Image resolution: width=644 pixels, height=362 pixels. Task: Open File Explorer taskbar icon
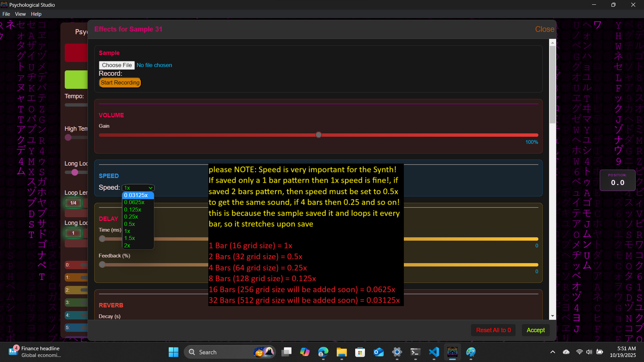pos(341,352)
